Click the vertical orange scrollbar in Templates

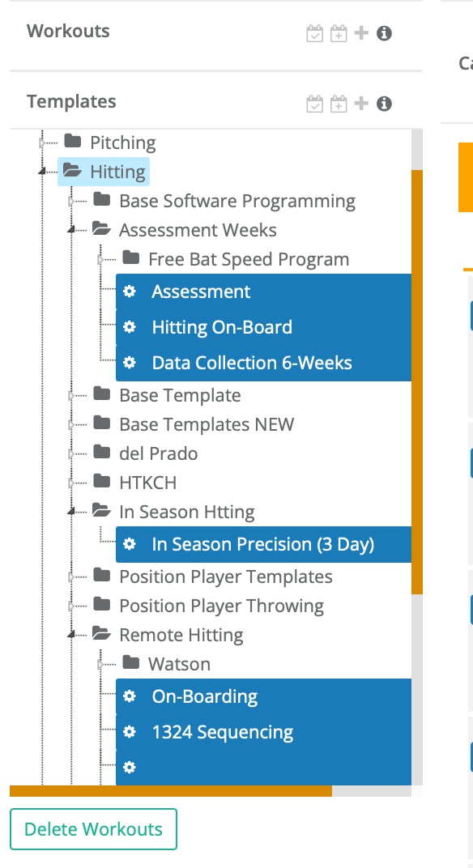pos(417,382)
